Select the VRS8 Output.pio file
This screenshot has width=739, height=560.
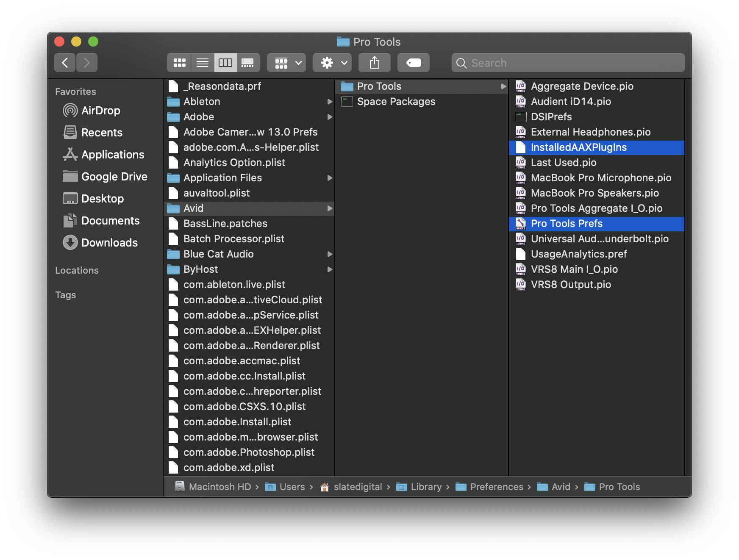pos(597,285)
